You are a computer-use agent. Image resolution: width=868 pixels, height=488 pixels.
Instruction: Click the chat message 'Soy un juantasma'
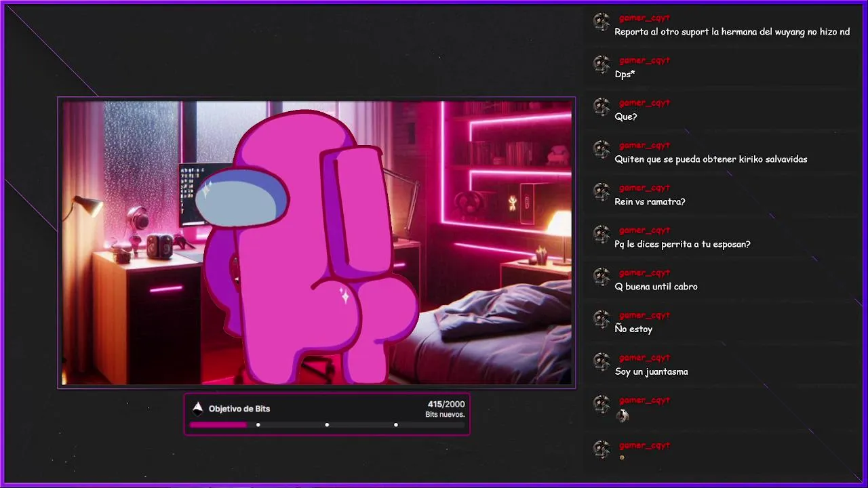[x=651, y=371]
